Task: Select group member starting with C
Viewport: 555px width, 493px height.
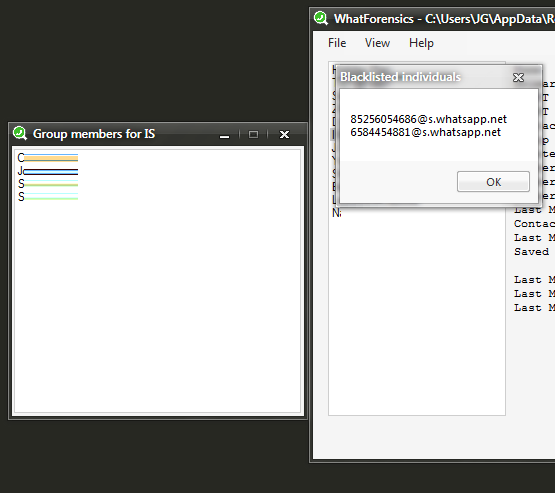Action: pos(47,158)
